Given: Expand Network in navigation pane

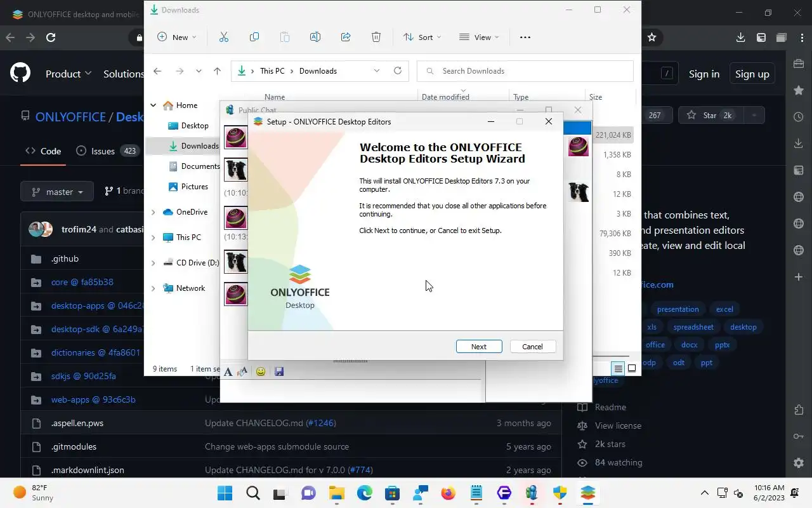Looking at the screenshot, I should (x=154, y=288).
